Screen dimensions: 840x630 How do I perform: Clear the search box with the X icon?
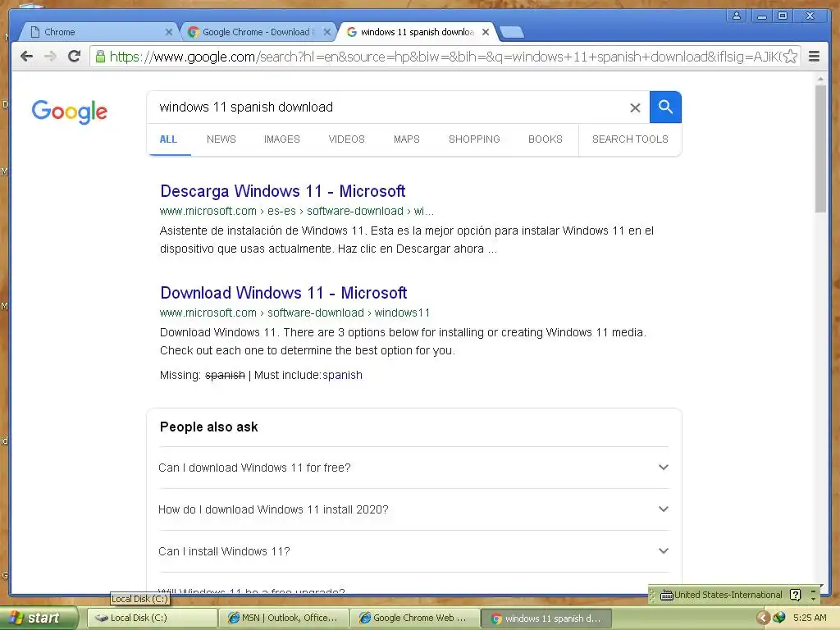635,107
